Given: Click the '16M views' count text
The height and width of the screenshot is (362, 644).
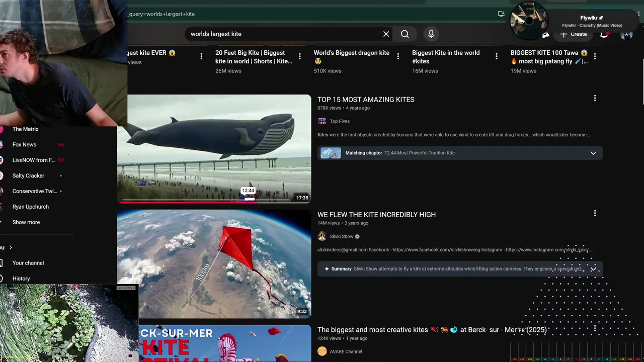Looking at the screenshot, I should (425, 71).
